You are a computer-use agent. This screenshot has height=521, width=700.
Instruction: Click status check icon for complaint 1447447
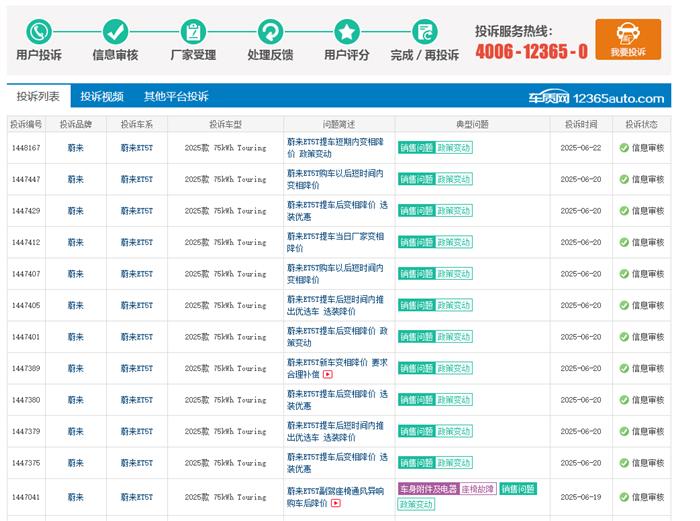[624, 179]
